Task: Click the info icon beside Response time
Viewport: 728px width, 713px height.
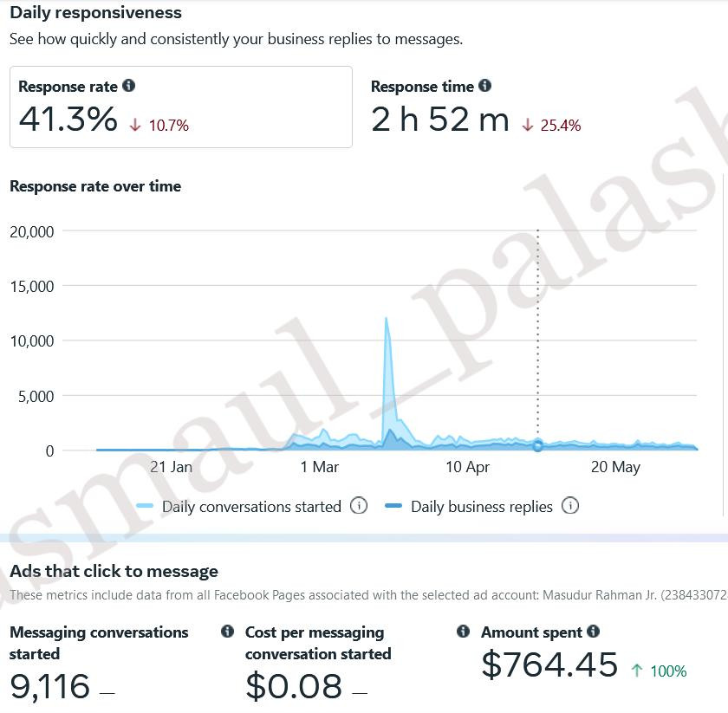Action: coord(484,86)
